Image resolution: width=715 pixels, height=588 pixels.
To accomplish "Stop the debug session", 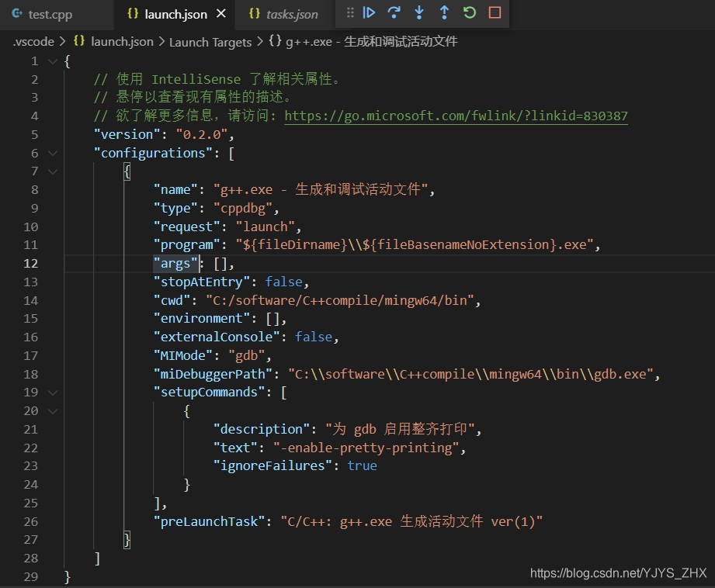I will [495, 12].
